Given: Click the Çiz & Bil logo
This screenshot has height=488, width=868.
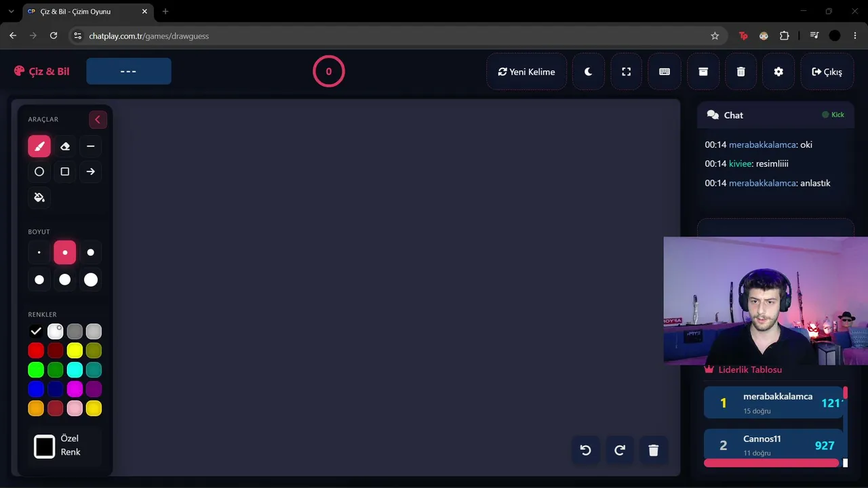Looking at the screenshot, I should tap(41, 71).
